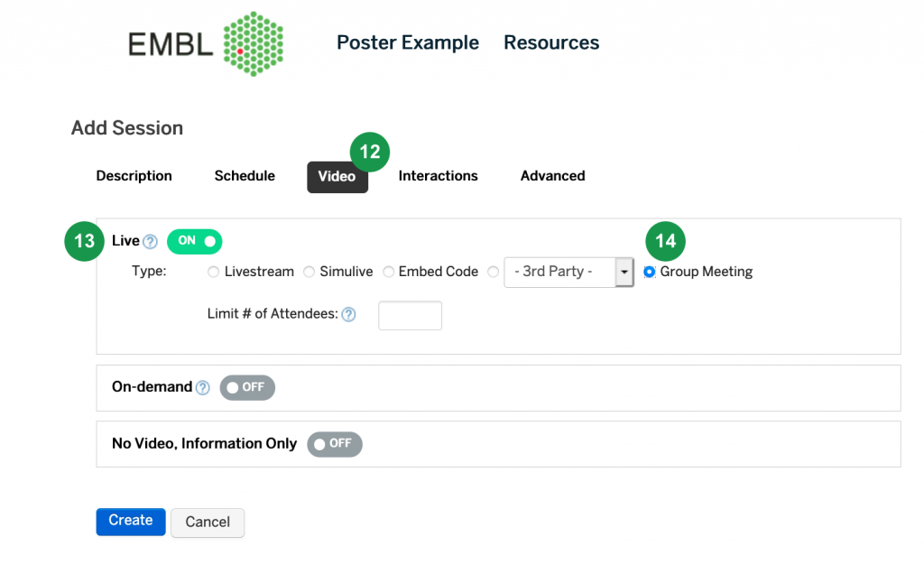Select the Simulive radio option
Screen dimensions: 924x574
pos(309,272)
